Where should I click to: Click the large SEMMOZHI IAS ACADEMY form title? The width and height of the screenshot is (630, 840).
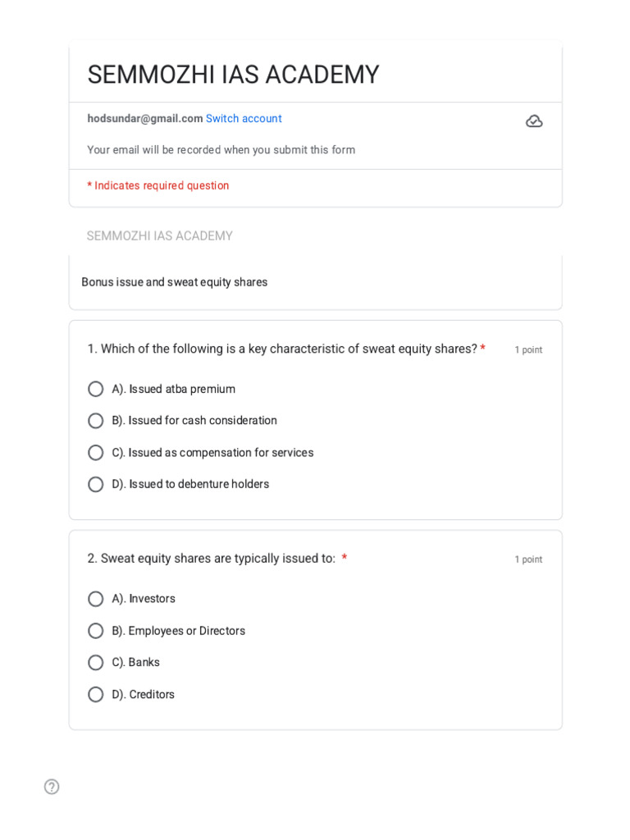point(233,75)
